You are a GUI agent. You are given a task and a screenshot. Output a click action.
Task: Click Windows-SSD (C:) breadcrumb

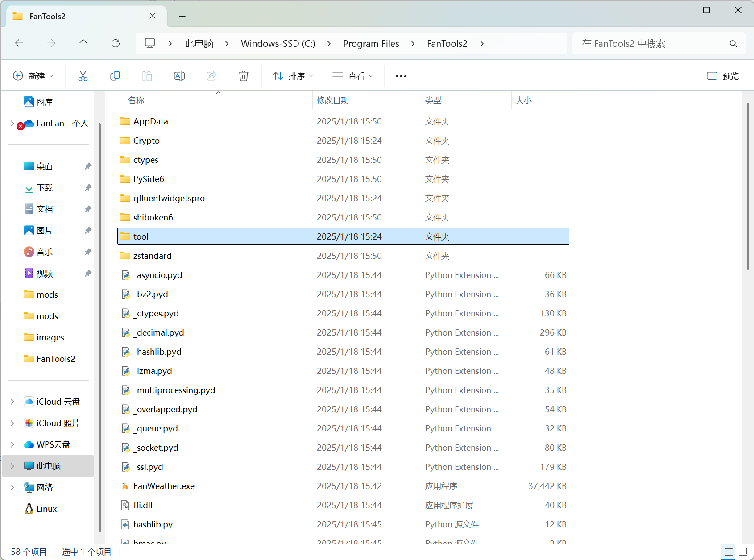(278, 43)
